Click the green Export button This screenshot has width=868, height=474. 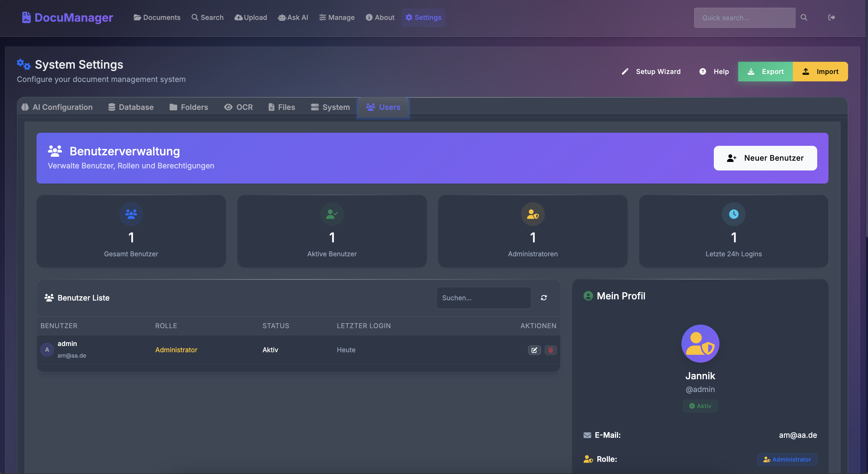coord(766,71)
